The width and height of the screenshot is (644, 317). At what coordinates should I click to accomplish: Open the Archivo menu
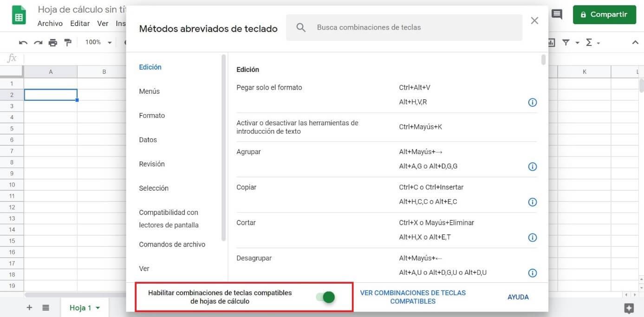50,23
